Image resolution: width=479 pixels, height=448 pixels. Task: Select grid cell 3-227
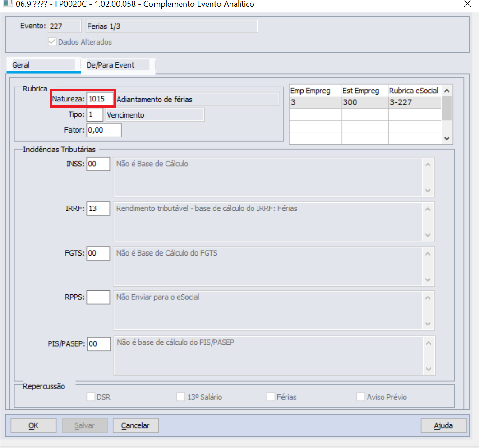[415, 102]
